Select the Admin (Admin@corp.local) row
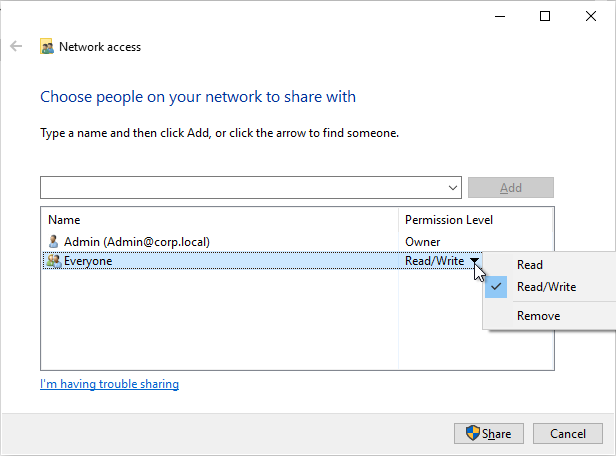616x456 pixels. [x=297, y=242]
